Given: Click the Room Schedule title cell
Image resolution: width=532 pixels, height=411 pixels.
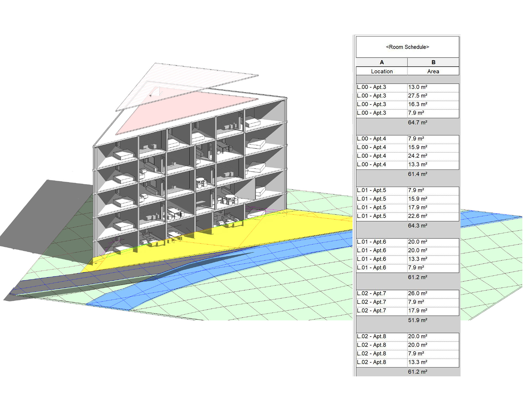Looking at the screenshot, I should (x=407, y=47).
